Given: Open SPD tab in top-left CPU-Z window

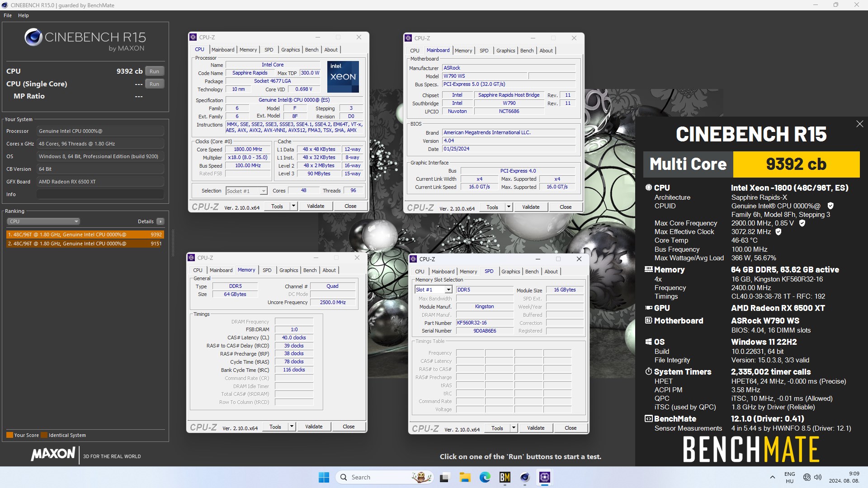Looking at the screenshot, I should click(269, 50).
